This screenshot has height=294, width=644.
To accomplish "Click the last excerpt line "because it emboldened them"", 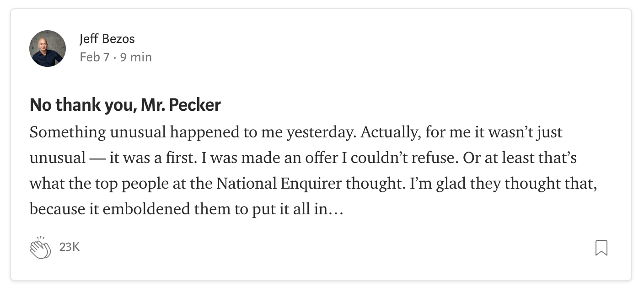I will point(186,210).
